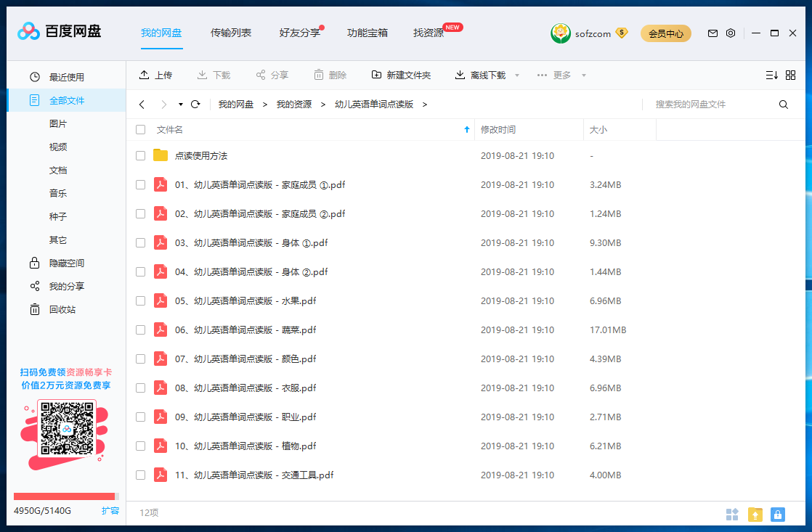Click the search magnifier icon
The height and width of the screenshot is (532, 812).
coord(784,105)
